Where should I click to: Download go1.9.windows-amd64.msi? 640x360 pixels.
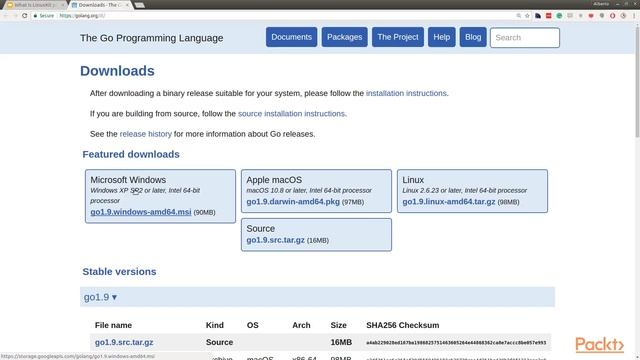tap(141, 212)
